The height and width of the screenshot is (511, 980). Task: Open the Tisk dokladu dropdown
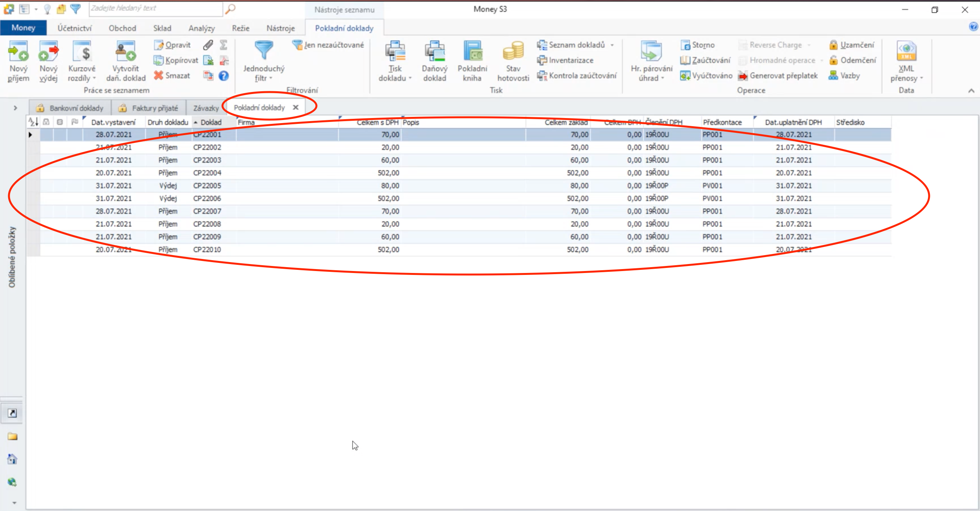395,61
